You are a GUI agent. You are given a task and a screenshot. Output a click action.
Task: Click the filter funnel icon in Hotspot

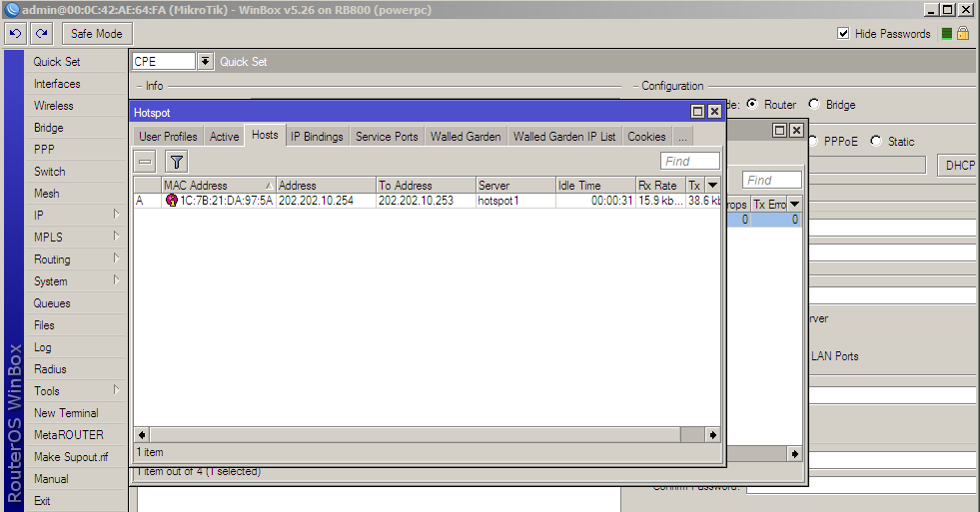tap(176, 162)
